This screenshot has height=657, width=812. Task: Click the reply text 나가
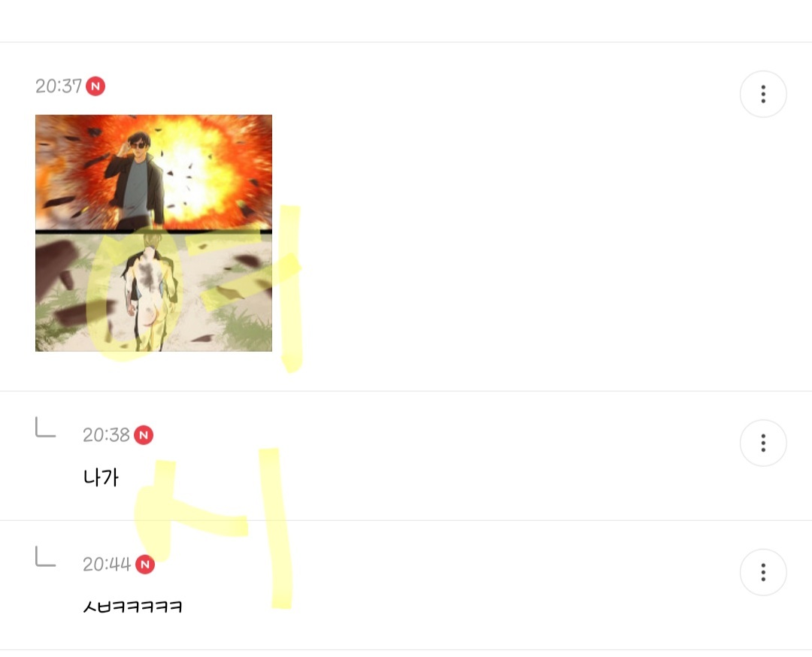tap(101, 477)
